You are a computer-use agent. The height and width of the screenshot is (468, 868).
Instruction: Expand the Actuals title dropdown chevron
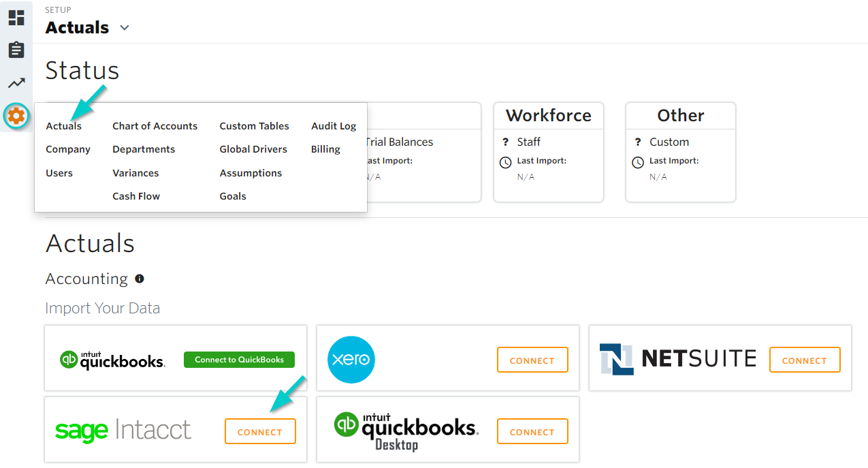(124, 28)
